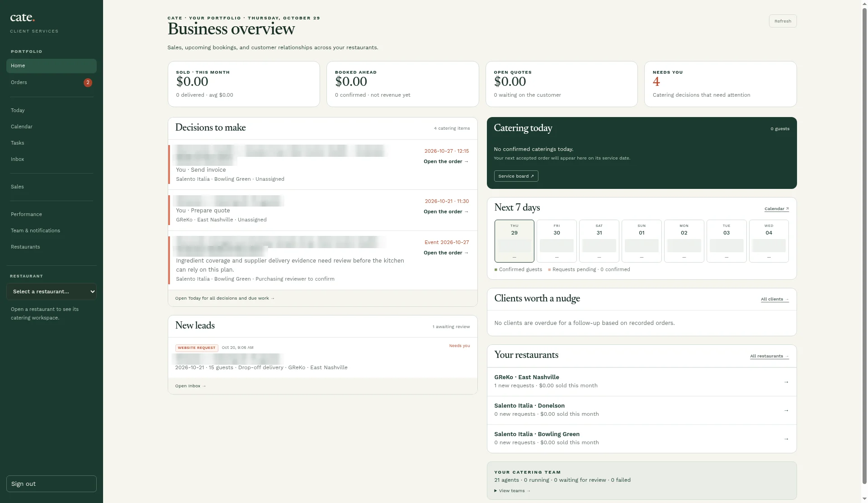Follow the Open Inbox link
This screenshot has height=503, width=868.
click(x=190, y=386)
